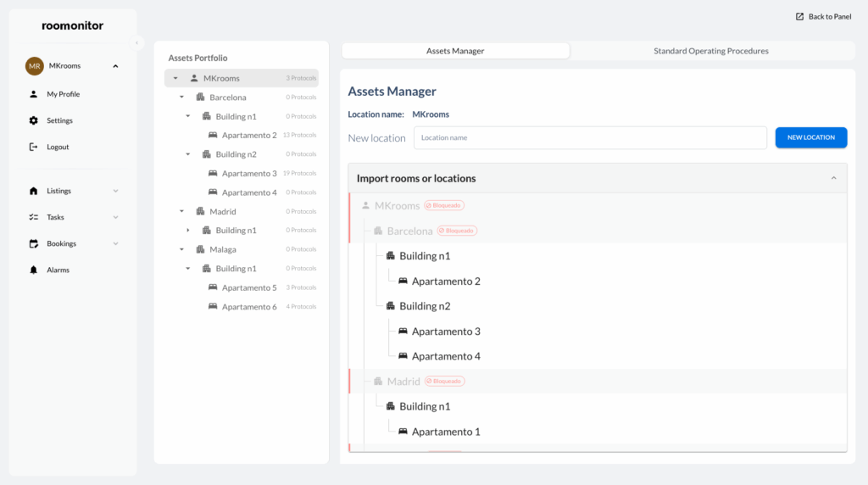Expand the Listings menu chevron
Viewport: 868px width, 485px height.
click(115, 191)
